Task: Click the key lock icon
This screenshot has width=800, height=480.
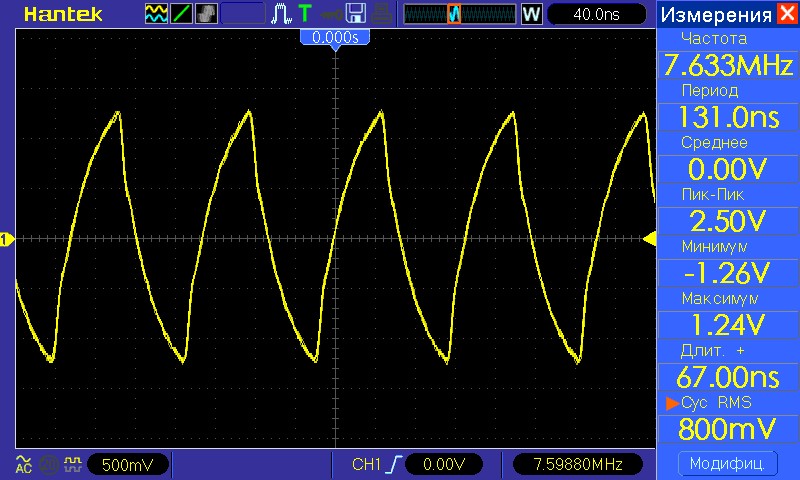Action: point(331,14)
